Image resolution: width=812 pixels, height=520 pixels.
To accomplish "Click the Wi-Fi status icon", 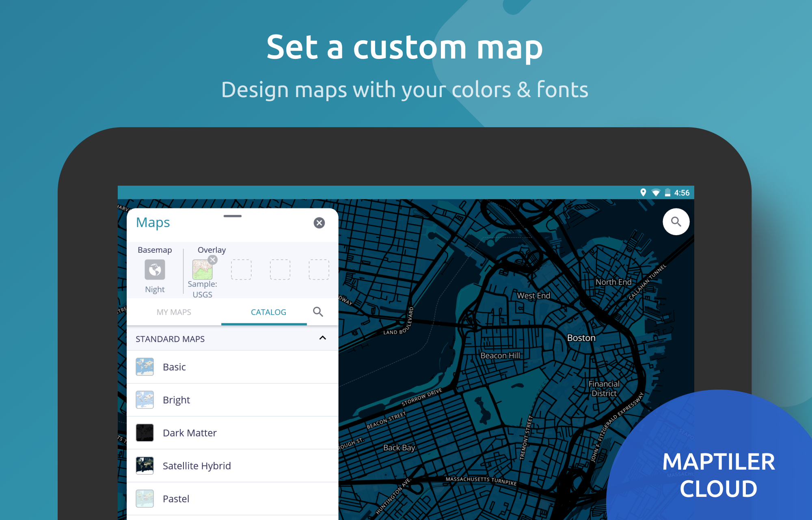I will pos(656,193).
